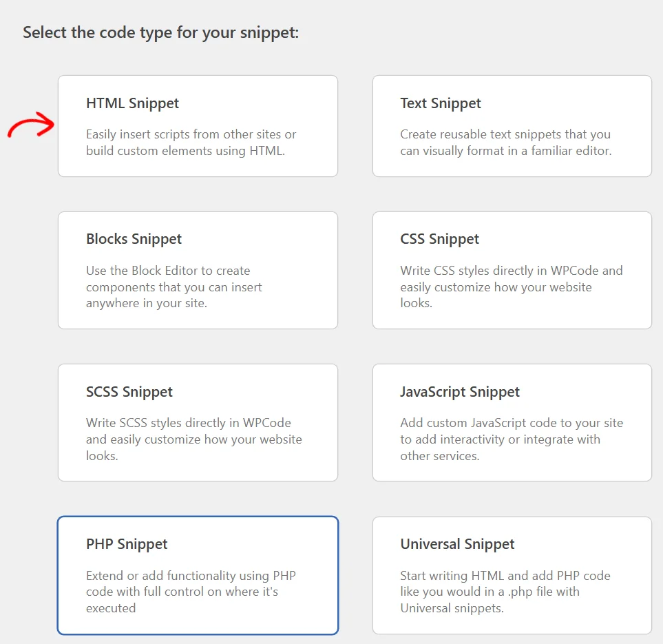Click description 'Easily insert scripts from other sites'

(x=184, y=134)
